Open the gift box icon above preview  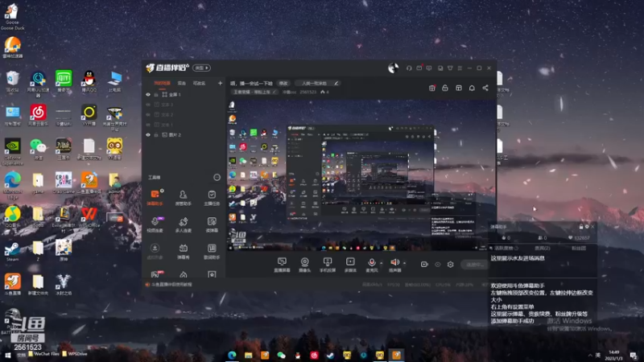(x=432, y=88)
